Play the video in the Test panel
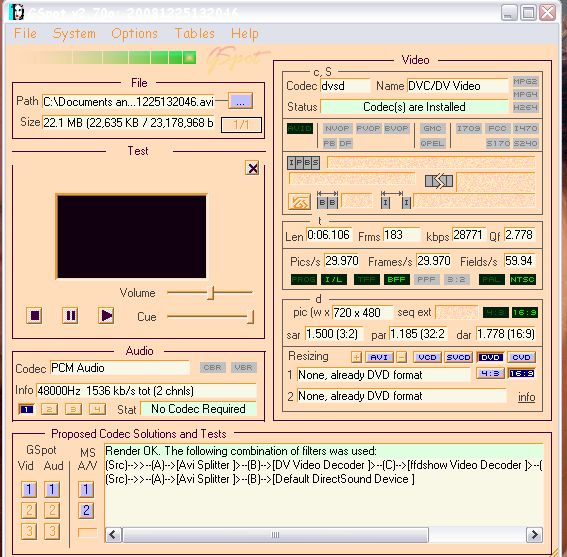 (x=106, y=315)
